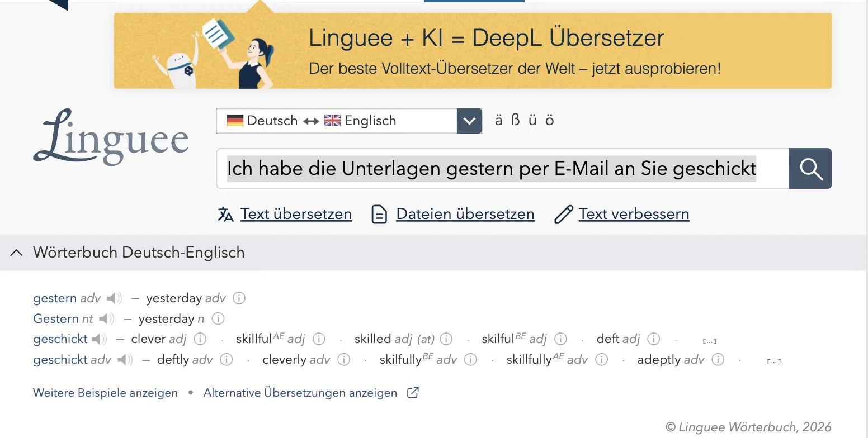Click the Linguee logo
868x438 pixels.
(111, 137)
